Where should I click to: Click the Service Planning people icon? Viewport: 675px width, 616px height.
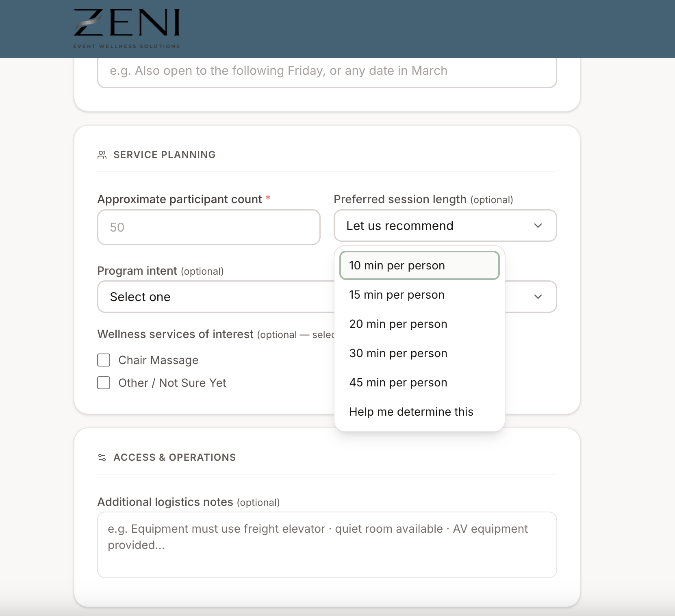[x=102, y=155]
